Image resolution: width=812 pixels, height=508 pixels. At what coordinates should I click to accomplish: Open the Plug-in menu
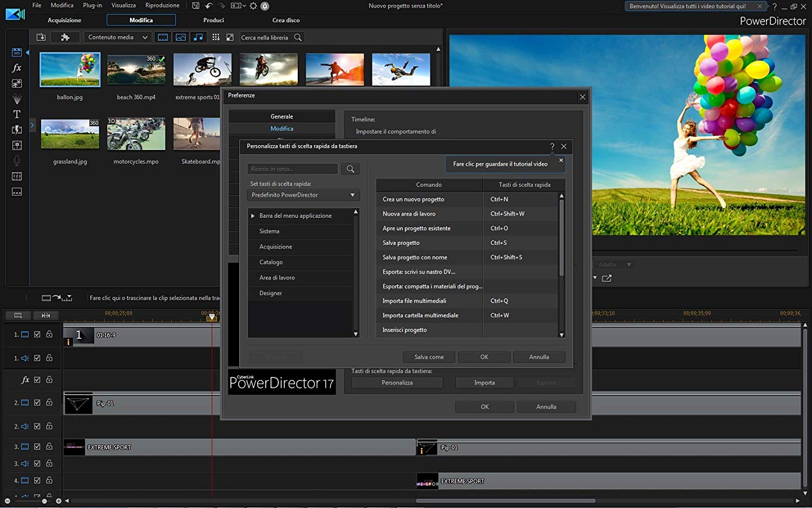coord(93,5)
